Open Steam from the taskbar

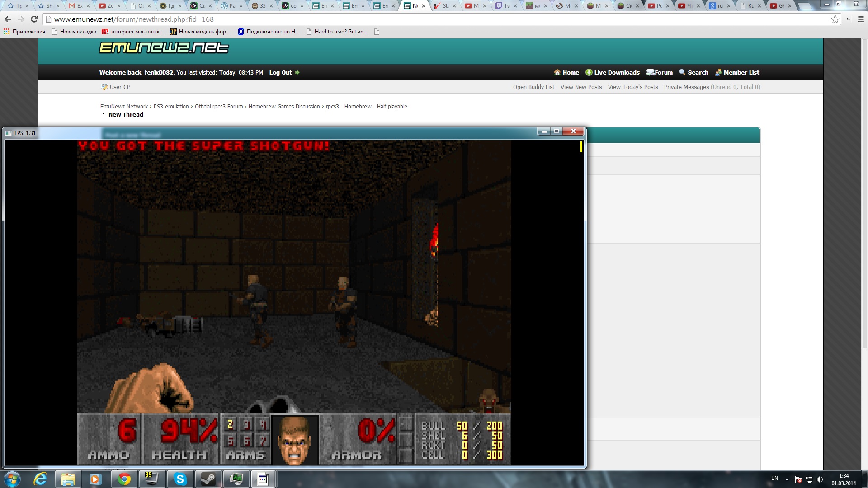pos(208,479)
